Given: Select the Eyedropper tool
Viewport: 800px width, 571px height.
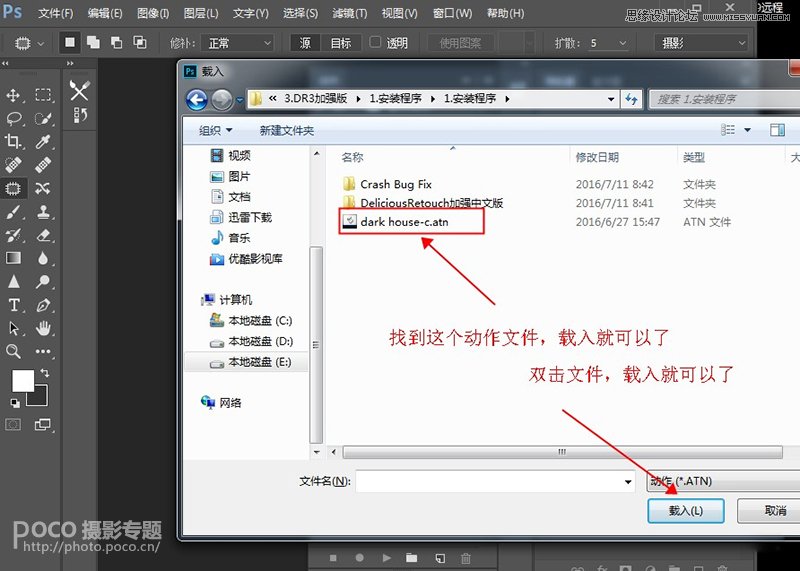Looking at the screenshot, I should 43,142.
